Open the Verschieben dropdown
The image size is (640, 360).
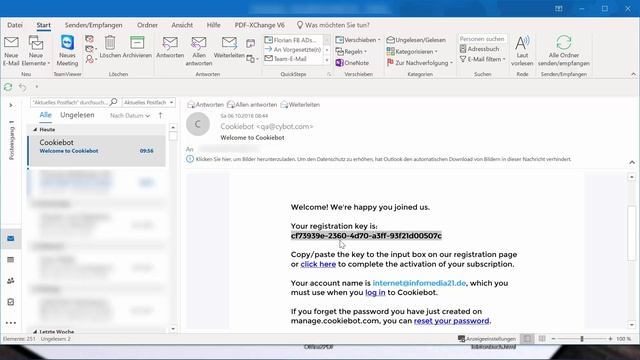[x=358, y=40]
